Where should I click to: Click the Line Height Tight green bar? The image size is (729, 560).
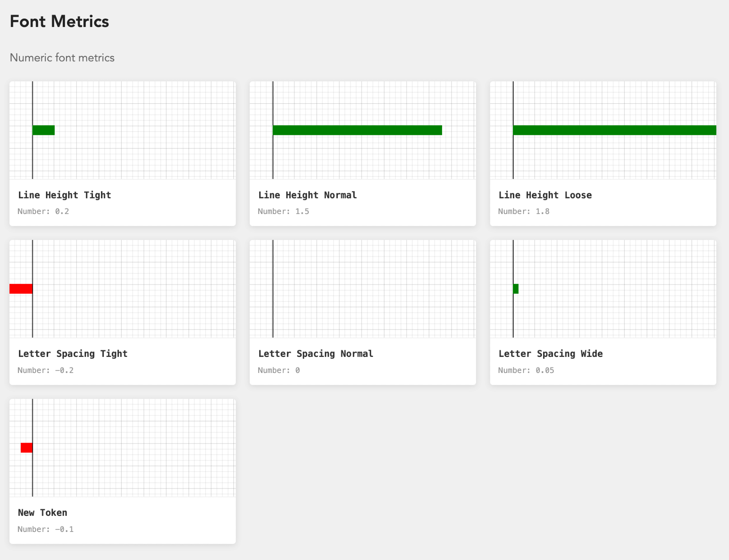(x=43, y=130)
